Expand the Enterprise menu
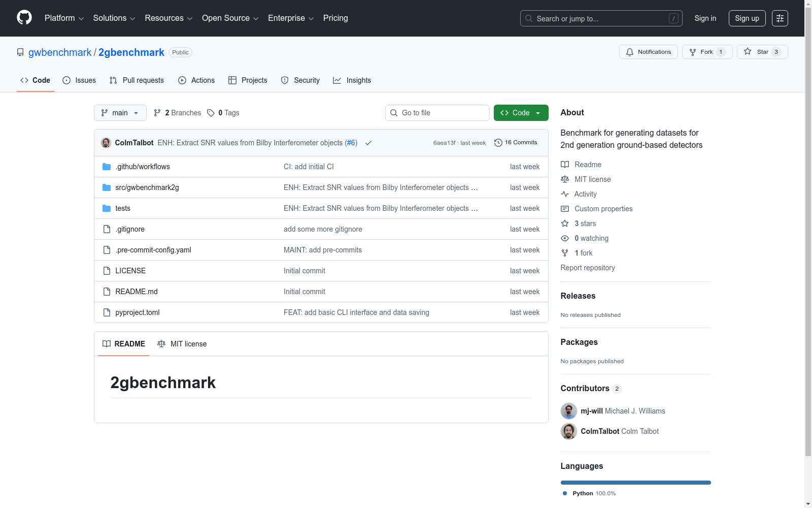Screen dimensions: 812x508 click(x=291, y=18)
